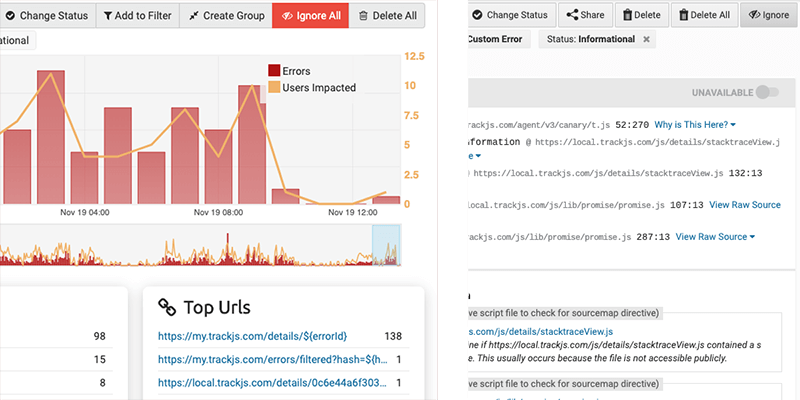Click View Raw Source for promise.js 107:13
This screenshot has height=400, width=800.
[745, 205]
